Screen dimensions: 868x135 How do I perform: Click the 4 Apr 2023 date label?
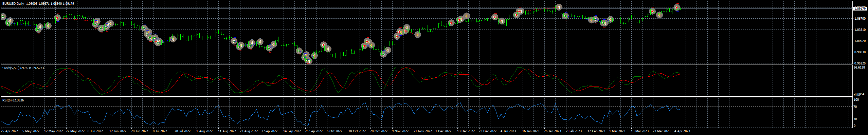click(682, 131)
